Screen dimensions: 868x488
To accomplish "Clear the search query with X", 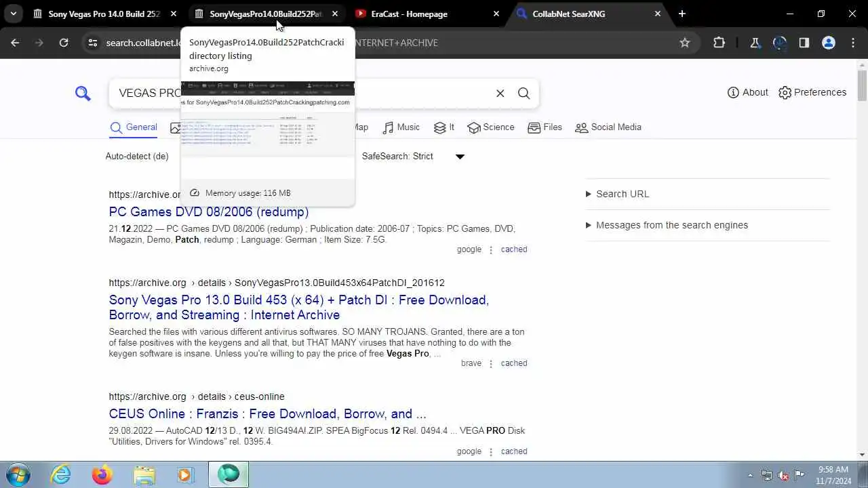I will [x=500, y=94].
